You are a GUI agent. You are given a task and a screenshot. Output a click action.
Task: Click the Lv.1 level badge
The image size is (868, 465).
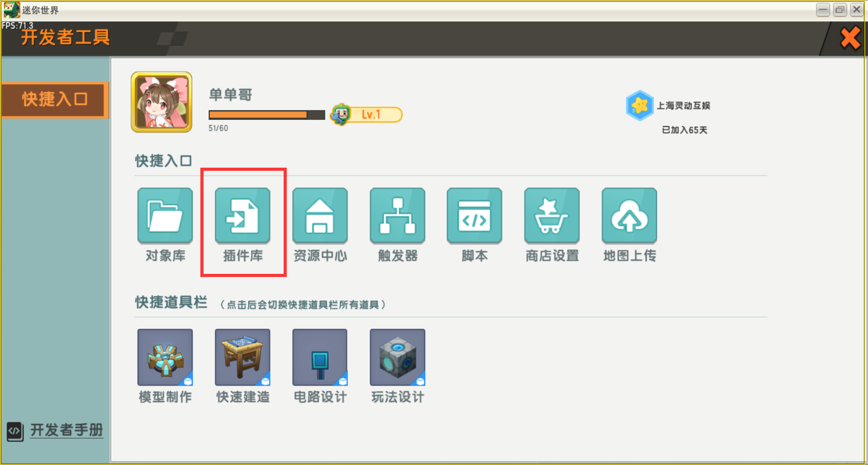click(367, 114)
